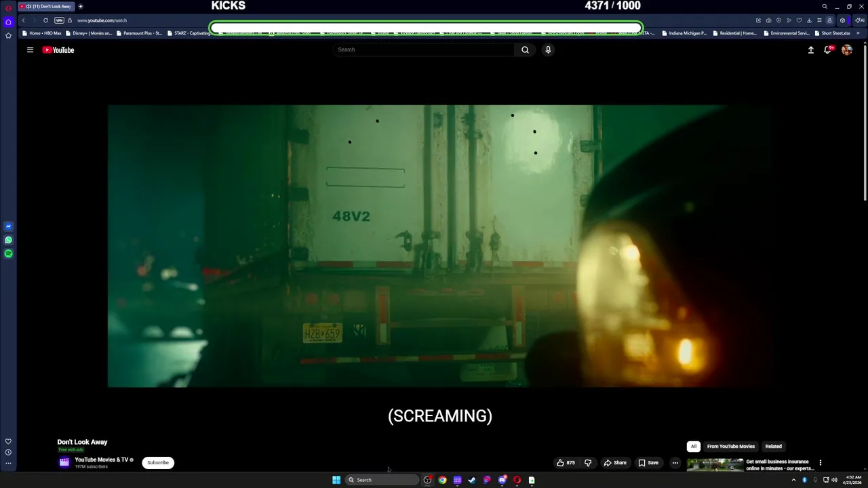Open the Residential | Home... bookmark
868x488 pixels.
735,33
